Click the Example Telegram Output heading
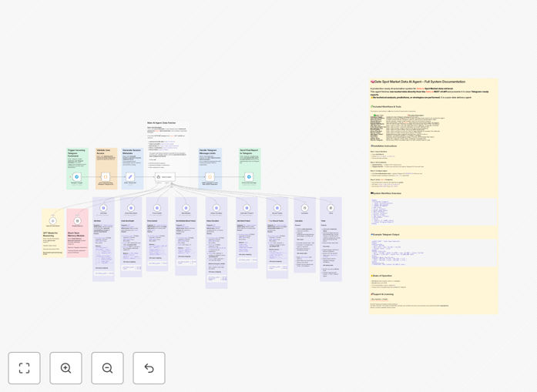The height and width of the screenshot is (392, 537). coord(385,235)
